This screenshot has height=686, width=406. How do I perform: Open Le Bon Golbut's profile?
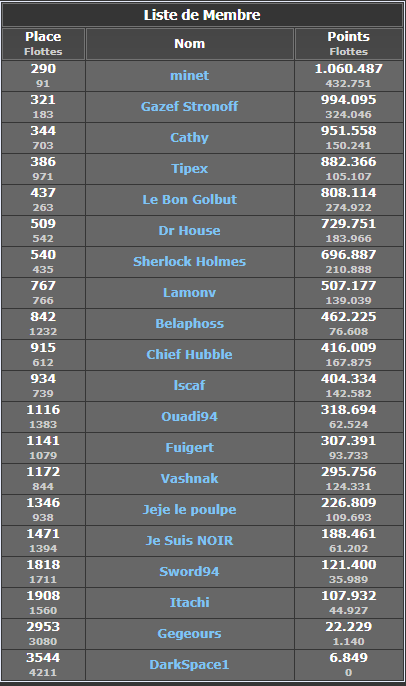189,200
